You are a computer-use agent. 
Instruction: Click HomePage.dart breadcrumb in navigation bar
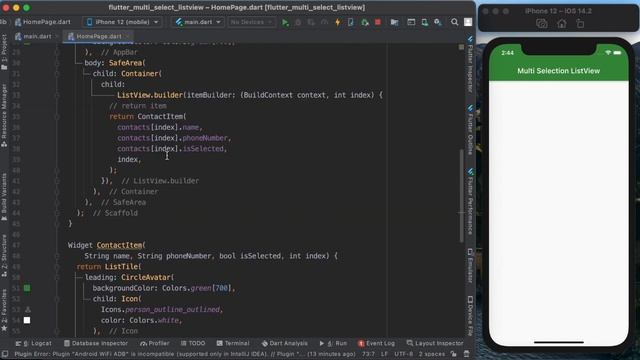42,22
